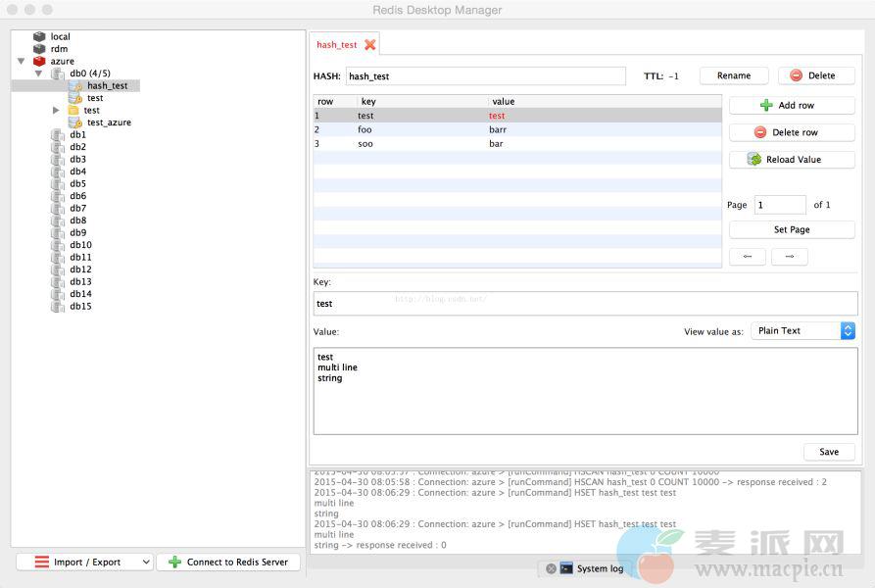Open the Import / Export dropdown
Image resolution: width=875 pixels, height=588 pixels.
[x=84, y=562]
